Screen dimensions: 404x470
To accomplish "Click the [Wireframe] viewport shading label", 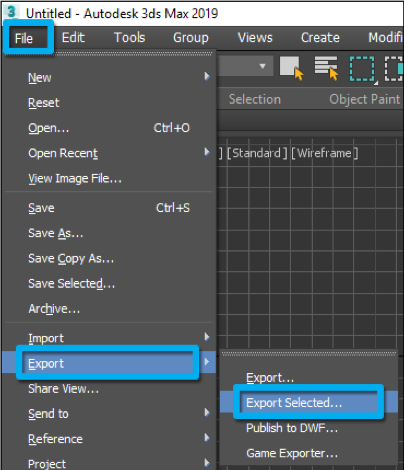I will click(x=324, y=153).
